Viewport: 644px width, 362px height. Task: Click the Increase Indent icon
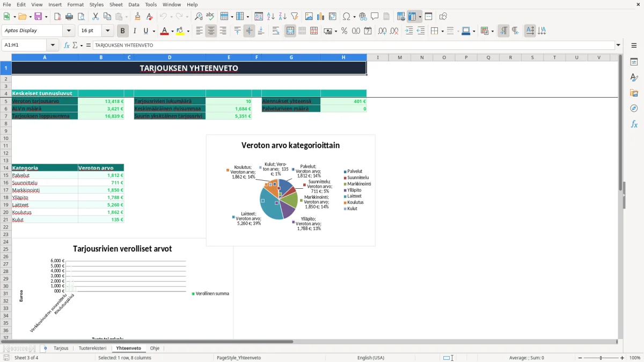(x=409, y=31)
